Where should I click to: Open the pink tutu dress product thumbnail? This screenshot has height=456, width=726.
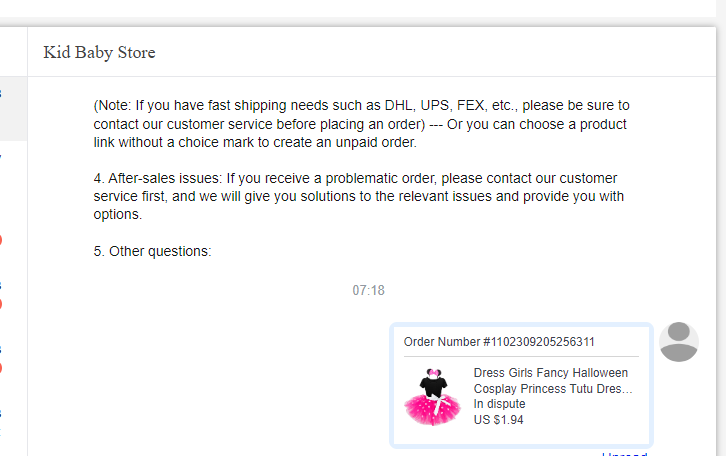(431, 397)
